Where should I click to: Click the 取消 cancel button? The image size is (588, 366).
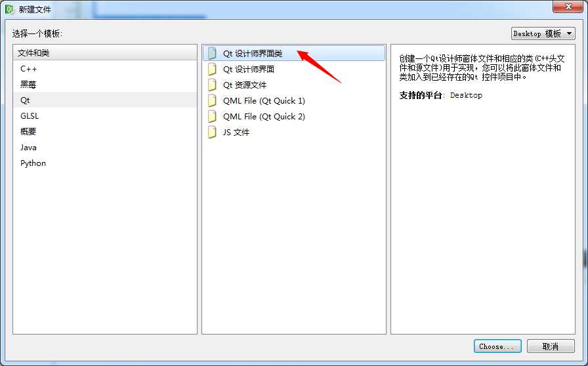tap(551, 346)
